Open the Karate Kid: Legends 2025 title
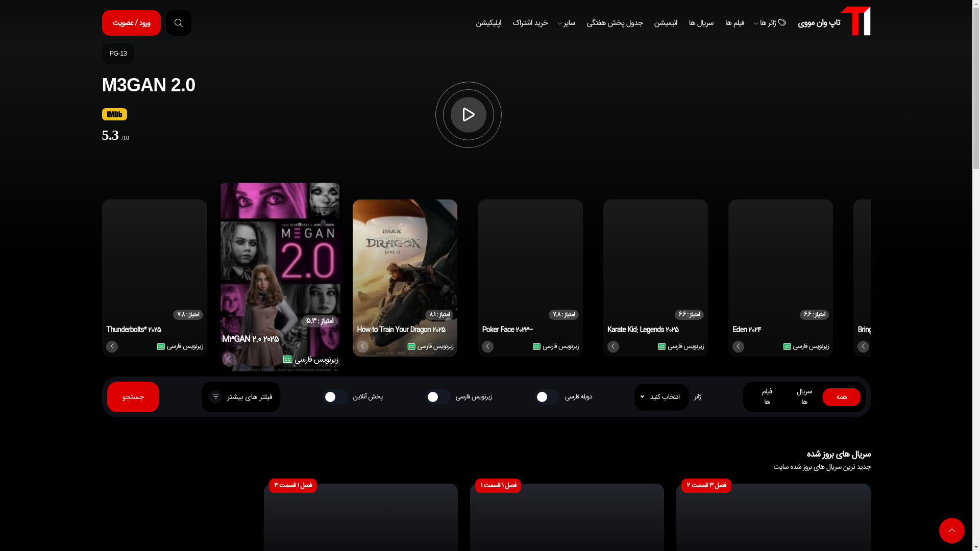980x551 pixels. pos(643,330)
